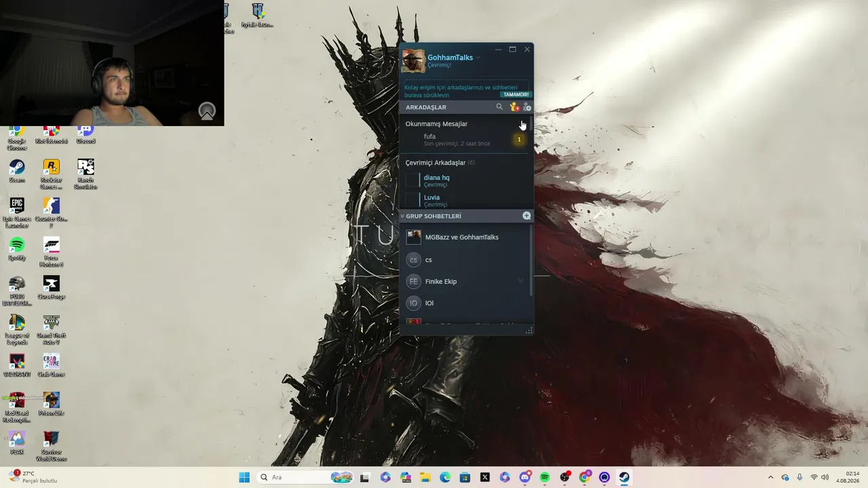868x488 pixels.
Task: Minimize the Steam friends window
Action: point(498,49)
